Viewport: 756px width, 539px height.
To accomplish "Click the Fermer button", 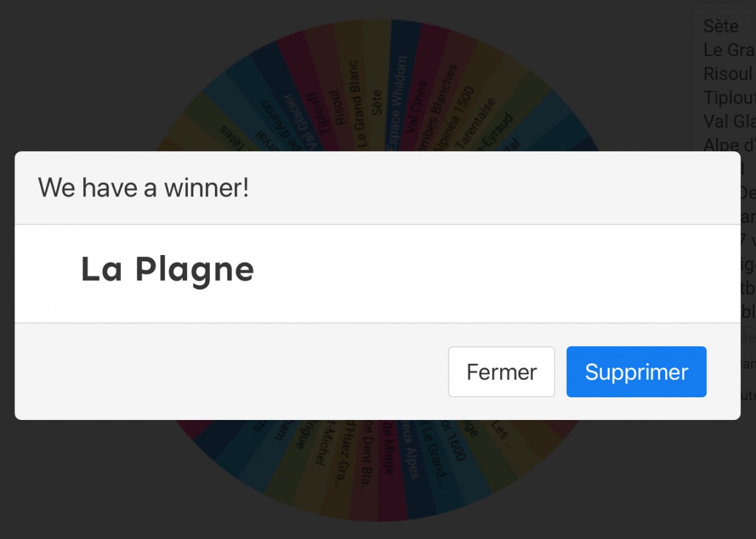I will point(501,372).
